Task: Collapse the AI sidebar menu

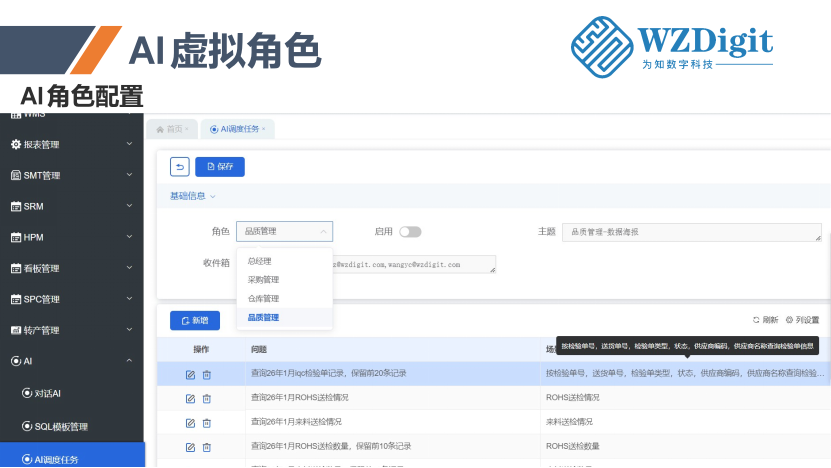Action: click(72, 361)
